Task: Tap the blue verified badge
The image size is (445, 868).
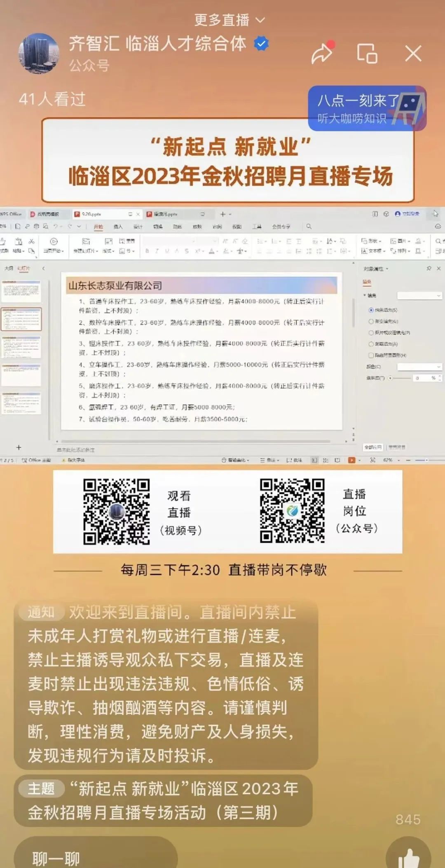Action: (261, 44)
